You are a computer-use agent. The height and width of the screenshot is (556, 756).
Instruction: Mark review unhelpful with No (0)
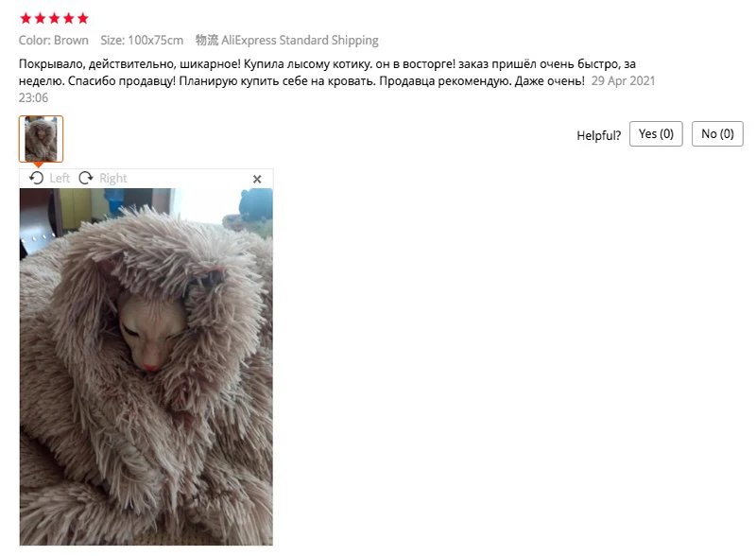(x=717, y=133)
